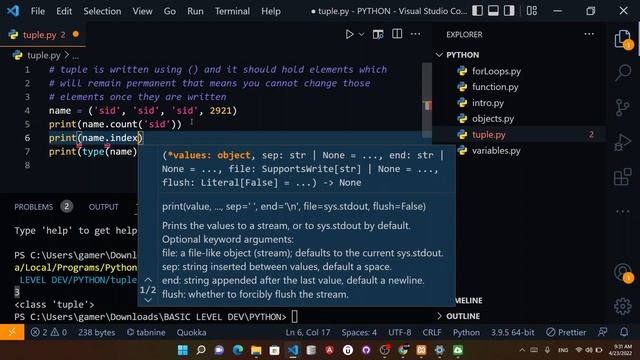Open the Selection menu
Screen dimensions: 640x360
coord(102,11)
